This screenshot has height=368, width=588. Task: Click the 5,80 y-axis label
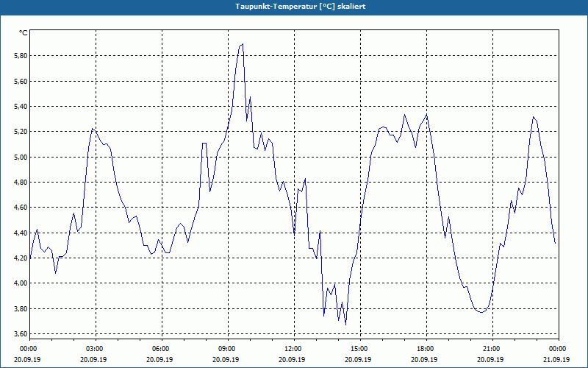(x=21, y=56)
